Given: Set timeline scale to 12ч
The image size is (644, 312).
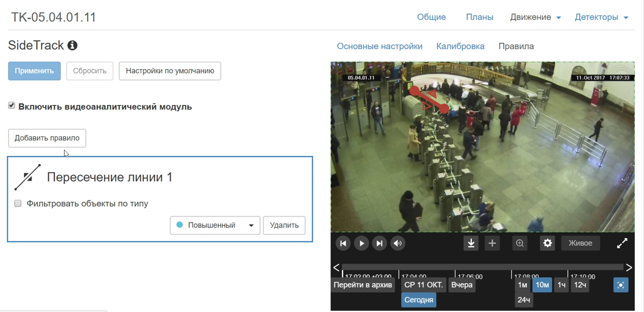Looking at the screenshot, I should [580, 285].
